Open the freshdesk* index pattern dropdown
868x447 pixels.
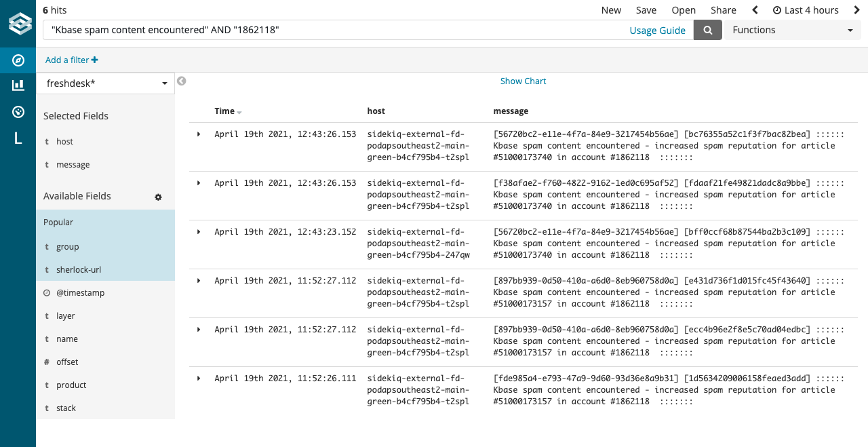(105, 83)
